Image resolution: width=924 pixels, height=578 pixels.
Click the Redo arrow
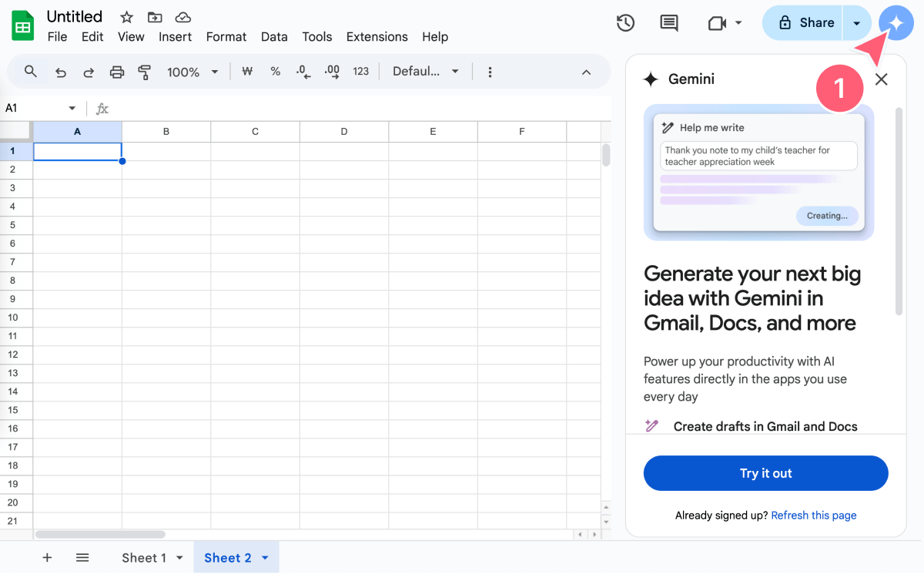tap(89, 72)
